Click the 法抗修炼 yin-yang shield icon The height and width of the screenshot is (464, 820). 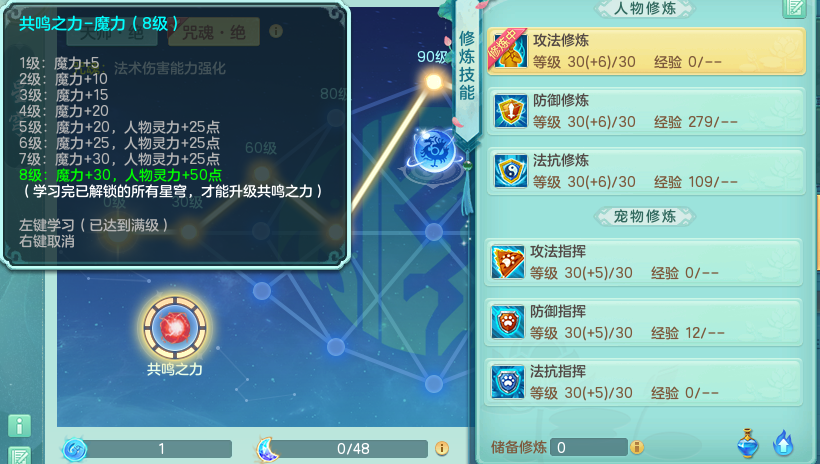pos(510,171)
